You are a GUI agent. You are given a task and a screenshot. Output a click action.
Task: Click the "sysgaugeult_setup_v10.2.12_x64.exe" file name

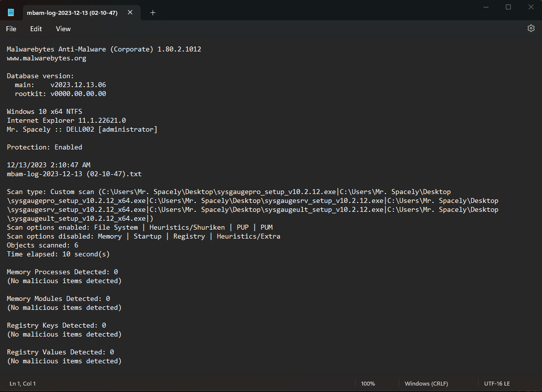point(78,219)
